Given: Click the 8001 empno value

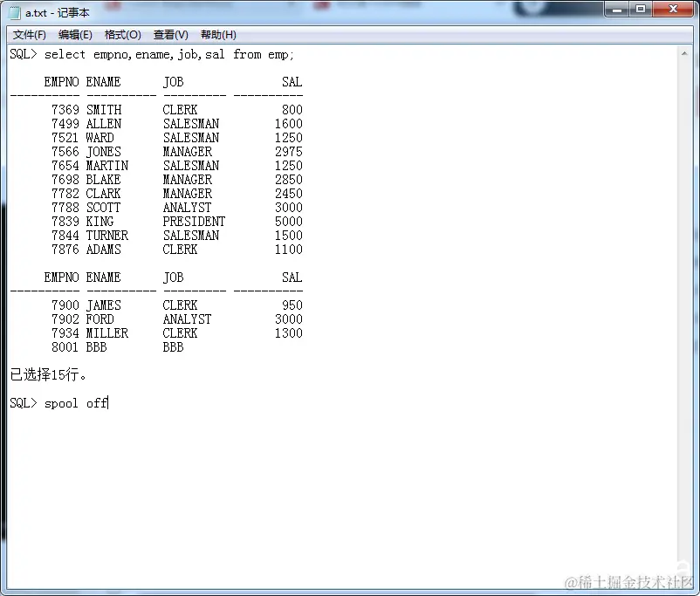Looking at the screenshot, I should coord(65,347).
